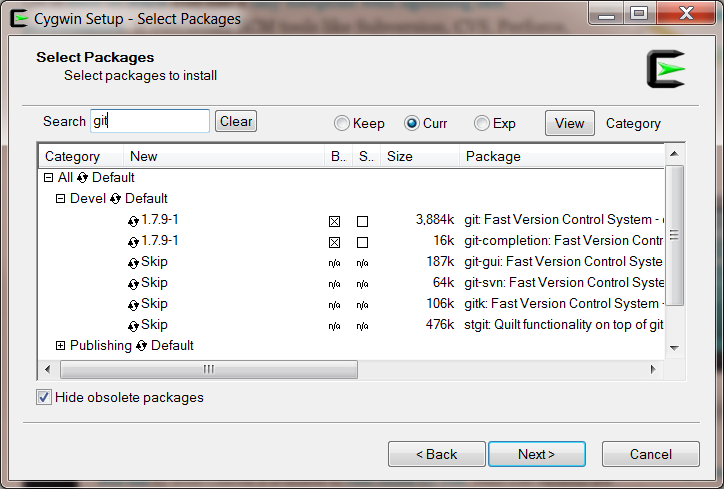Viewport: 724px width, 489px height.
Task: Click the cycle icon beside git 1.7.9-1
Action: click(133, 221)
